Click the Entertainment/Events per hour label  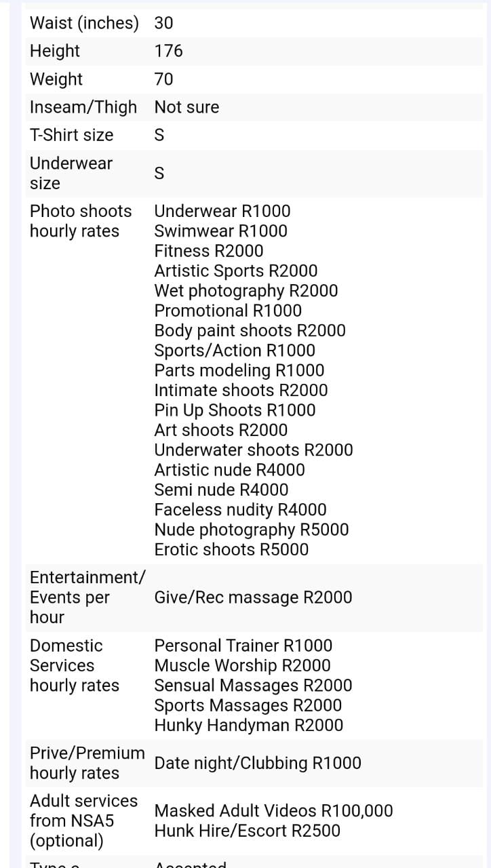(x=87, y=597)
